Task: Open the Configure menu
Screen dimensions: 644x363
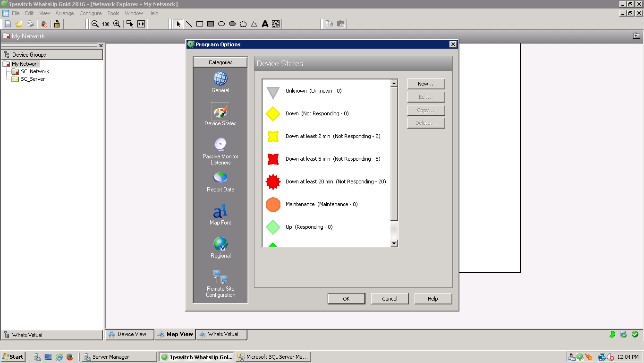Action: point(90,13)
